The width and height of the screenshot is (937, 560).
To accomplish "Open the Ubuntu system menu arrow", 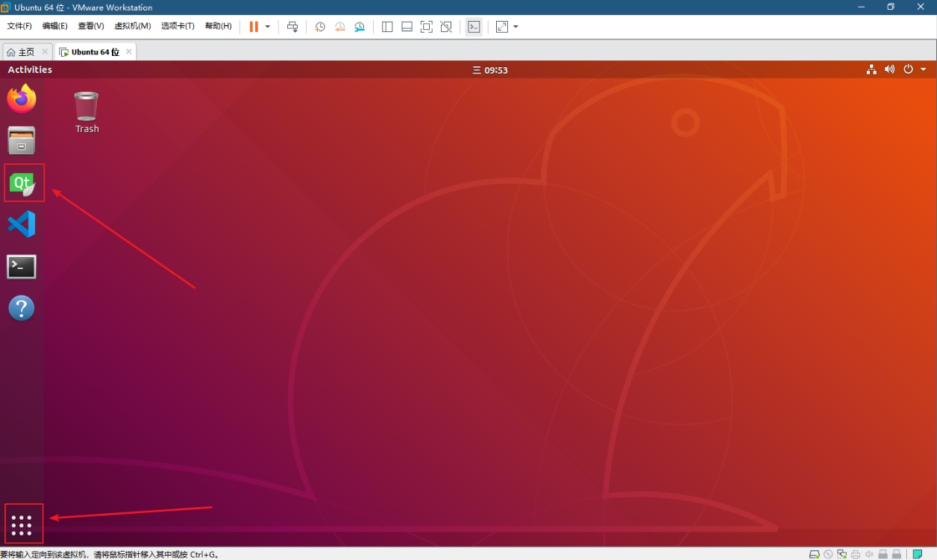I will (x=924, y=69).
